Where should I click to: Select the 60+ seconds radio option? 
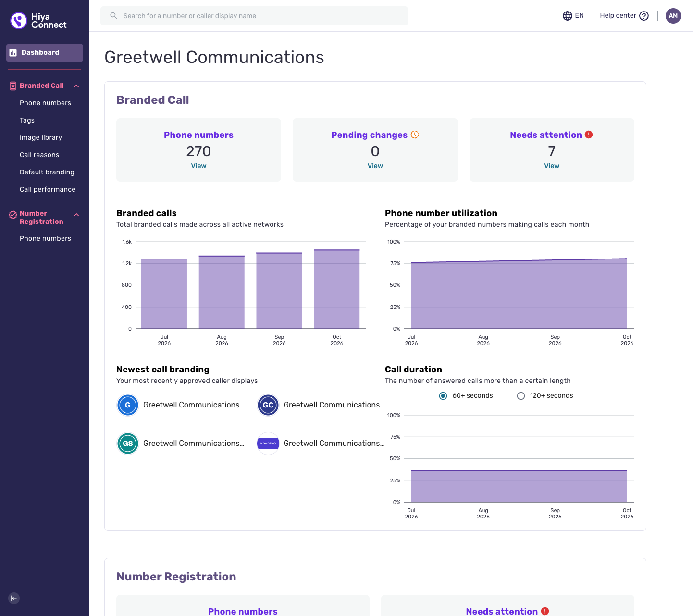pyautogui.click(x=443, y=396)
